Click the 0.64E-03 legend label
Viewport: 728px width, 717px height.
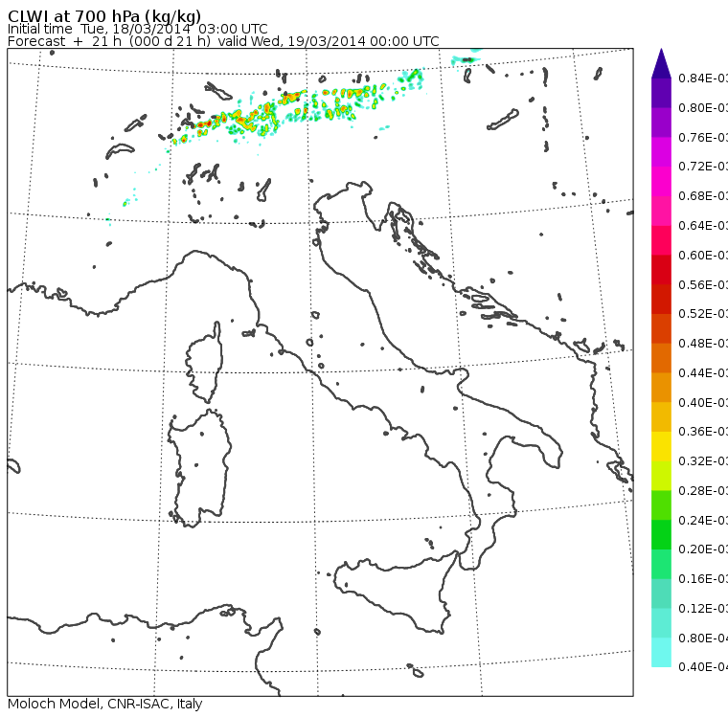coord(703,226)
